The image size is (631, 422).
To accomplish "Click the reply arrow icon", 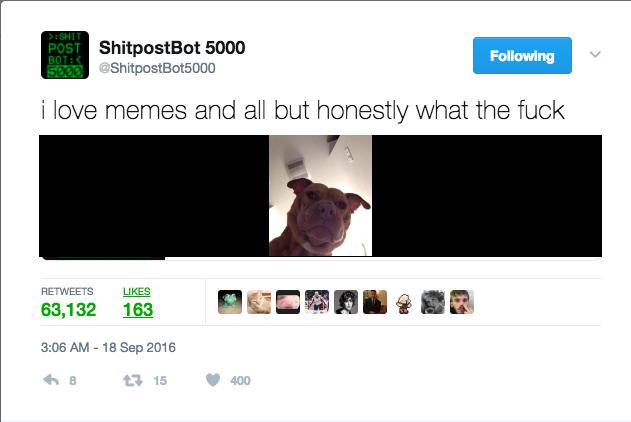I will tap(51, 380).
